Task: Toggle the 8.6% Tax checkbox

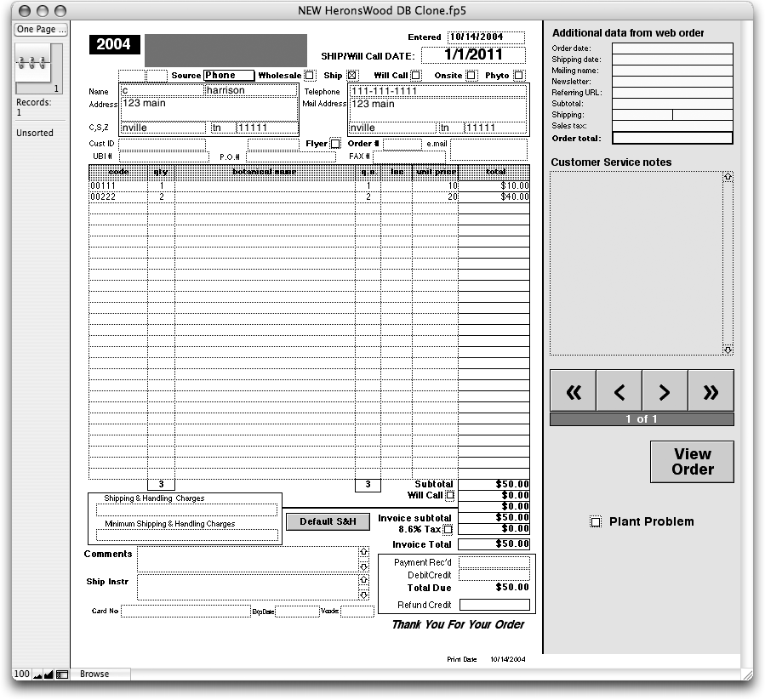Action: coord(448,529)
